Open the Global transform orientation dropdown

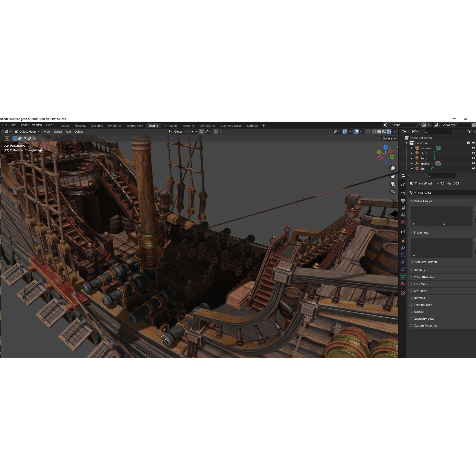pos(178,132)
